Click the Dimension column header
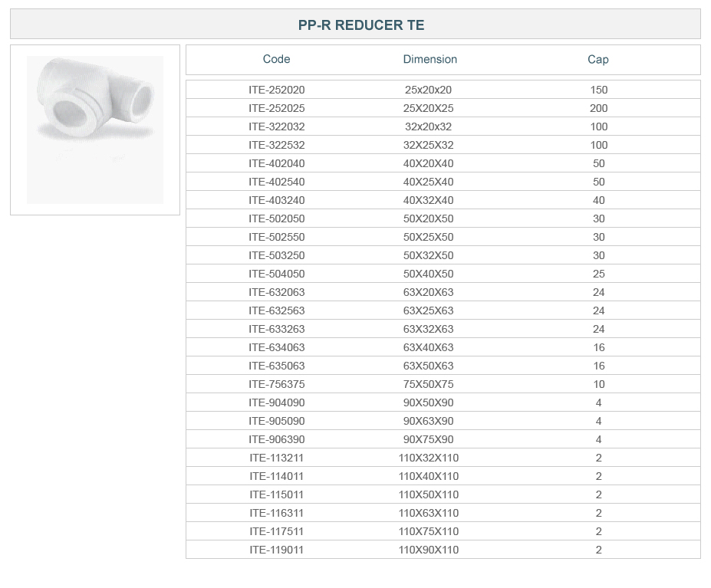711x588 pixels. coord(430,59)
